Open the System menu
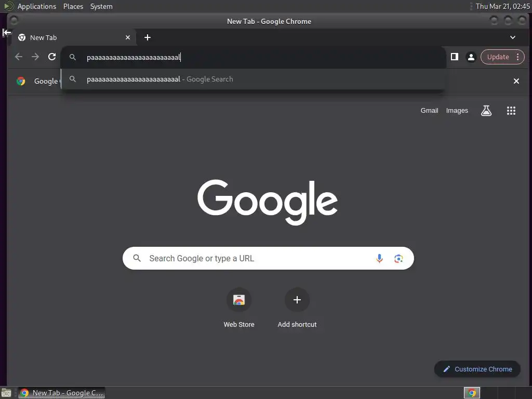 click(x=101, y=6)
